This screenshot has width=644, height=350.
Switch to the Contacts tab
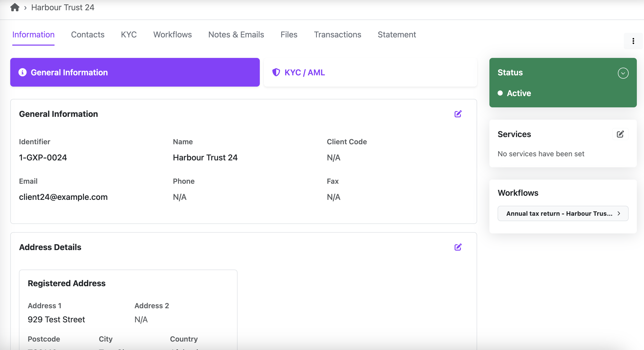tap(88, 35)
